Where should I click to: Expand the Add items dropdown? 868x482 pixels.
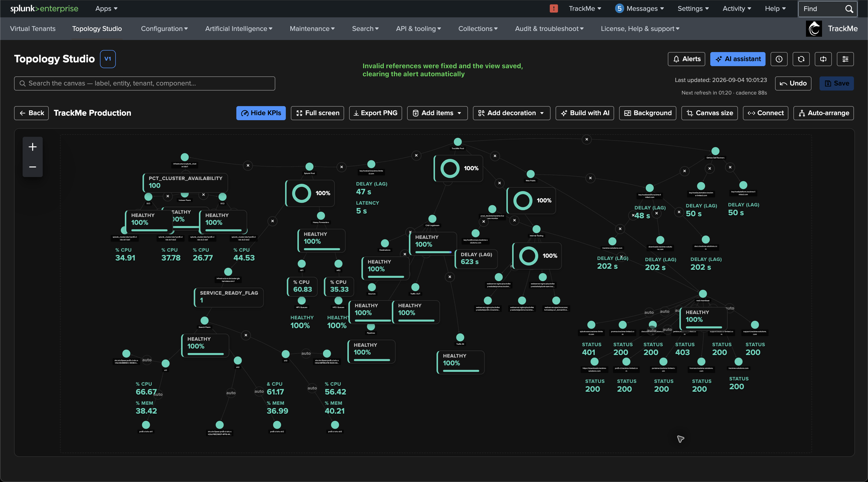click(437, 113)
